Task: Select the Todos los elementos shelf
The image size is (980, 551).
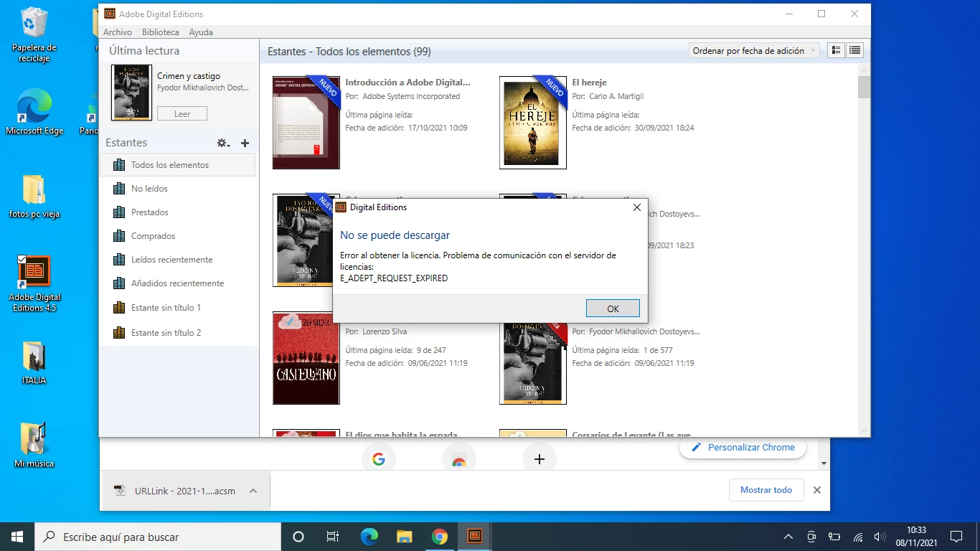Action: 178,165
